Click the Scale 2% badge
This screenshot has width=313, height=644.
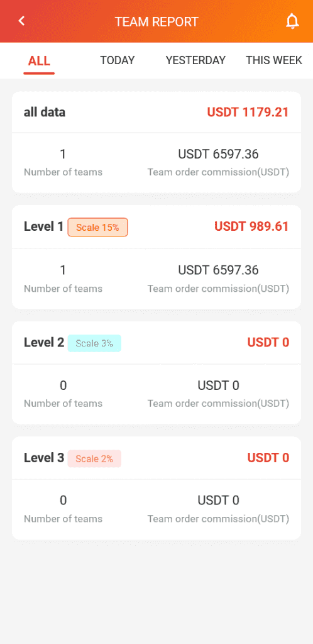click(94, 458)
